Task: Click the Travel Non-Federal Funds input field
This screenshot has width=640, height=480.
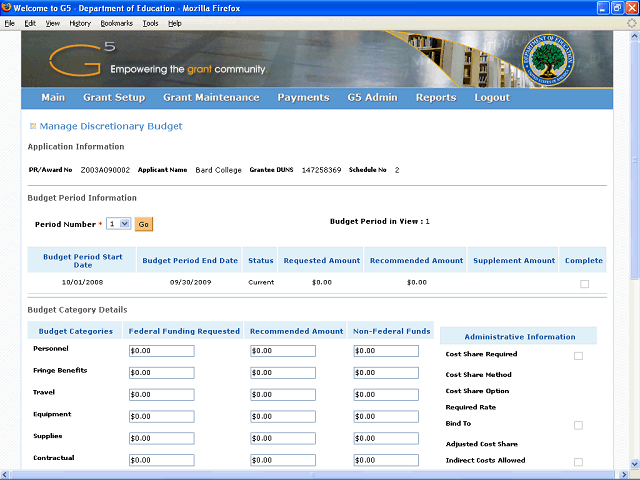Action: (386, 395)
